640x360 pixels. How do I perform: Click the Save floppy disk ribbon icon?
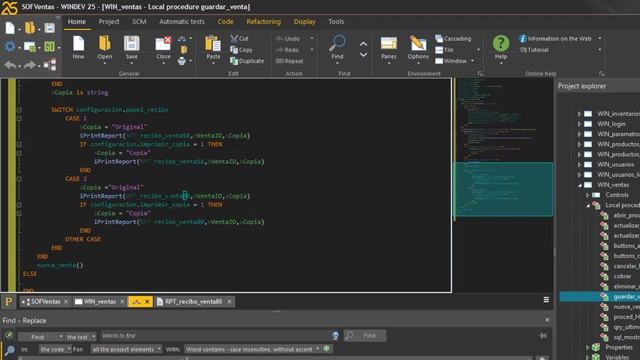[131, 43]
